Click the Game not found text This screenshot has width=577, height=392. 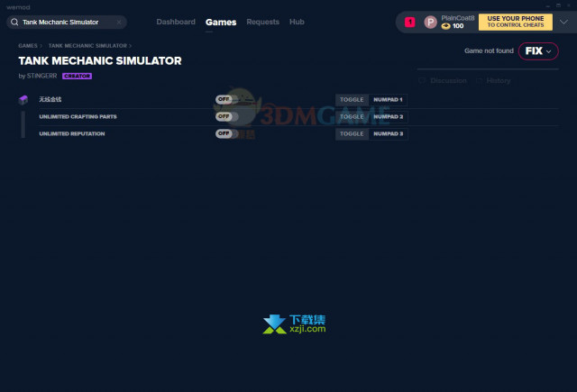pos(489,50)
